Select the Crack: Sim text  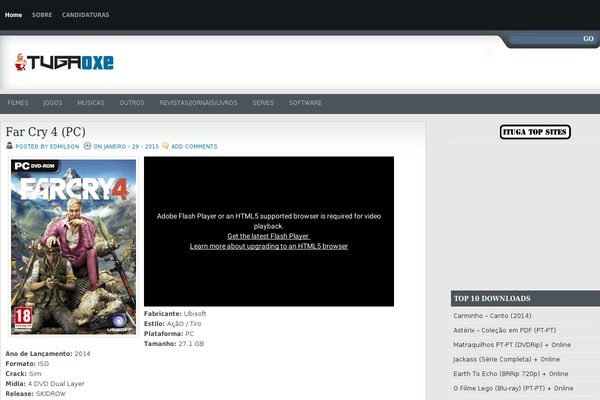pos(23,374)
